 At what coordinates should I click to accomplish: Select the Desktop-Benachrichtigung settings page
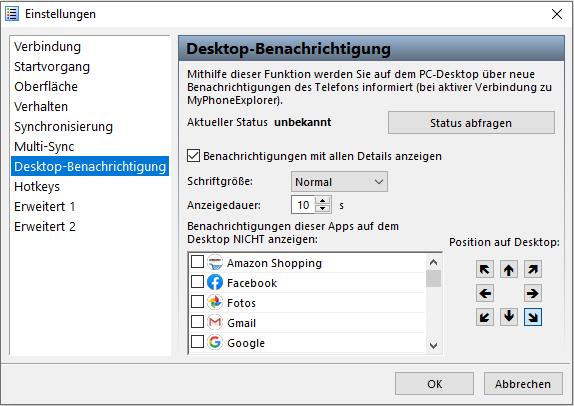tap(90, 166)
